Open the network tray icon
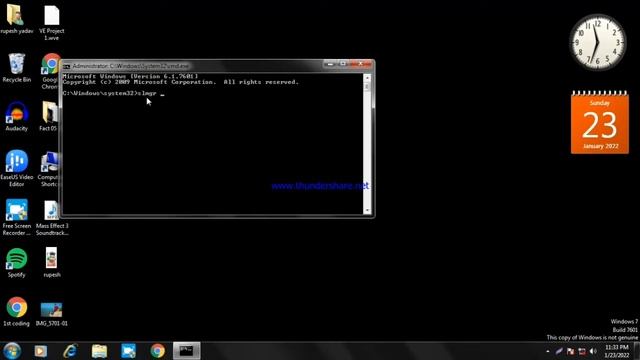Image resolution: width=640 pixels, height=360 pixels. (582, 351)
